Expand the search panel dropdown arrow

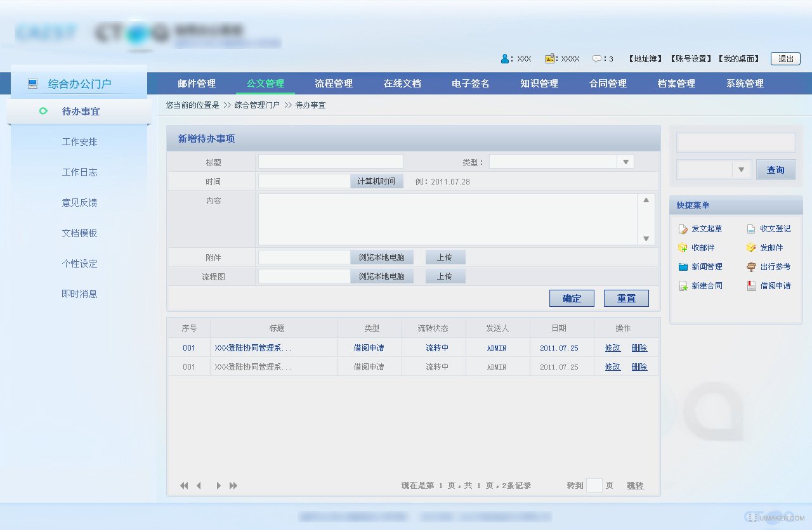(x=741, y=169)
